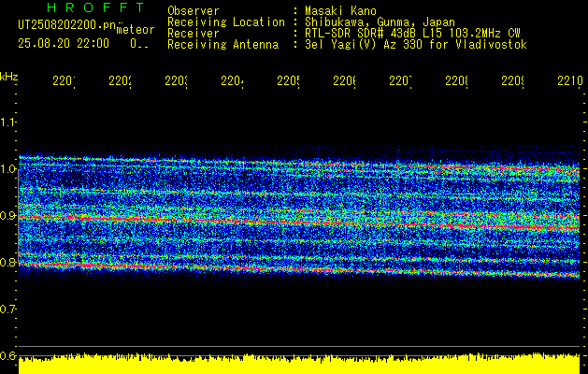Click the RTL-SDR SDR# receiver description

[412, 34]
